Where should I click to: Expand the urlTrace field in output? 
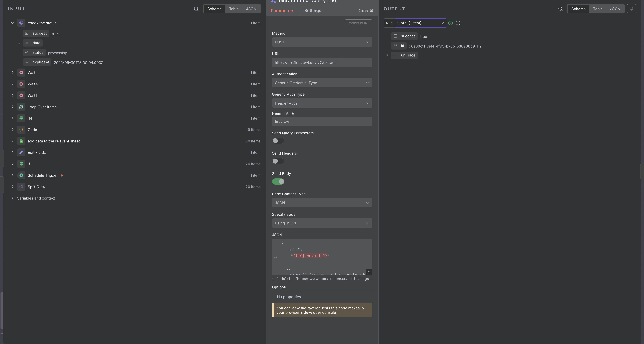[x=387, y=55]
